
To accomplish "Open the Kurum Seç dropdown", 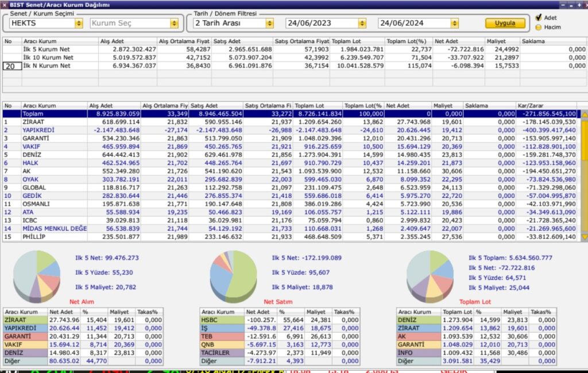I will pyautogui.click(x=174, y=23).
